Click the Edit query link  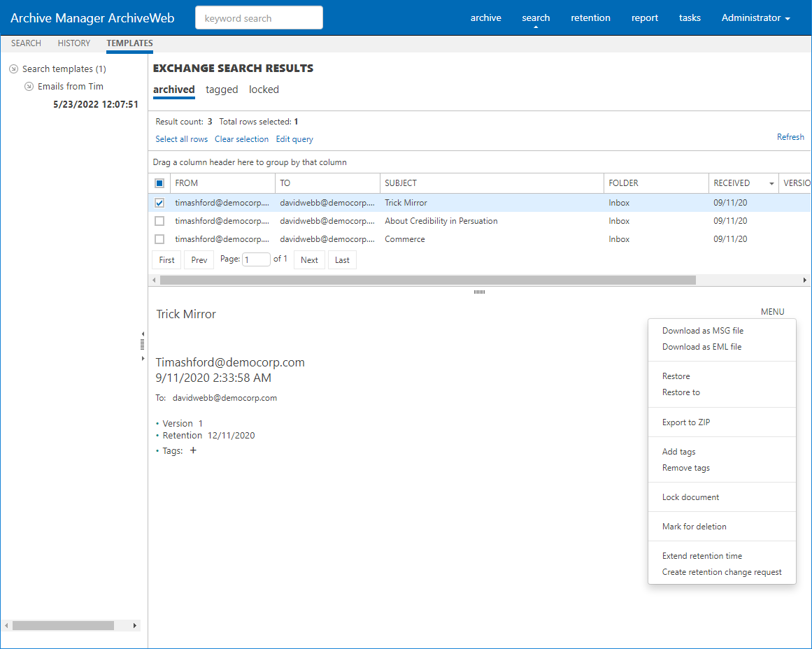click(x=294, y=139)
